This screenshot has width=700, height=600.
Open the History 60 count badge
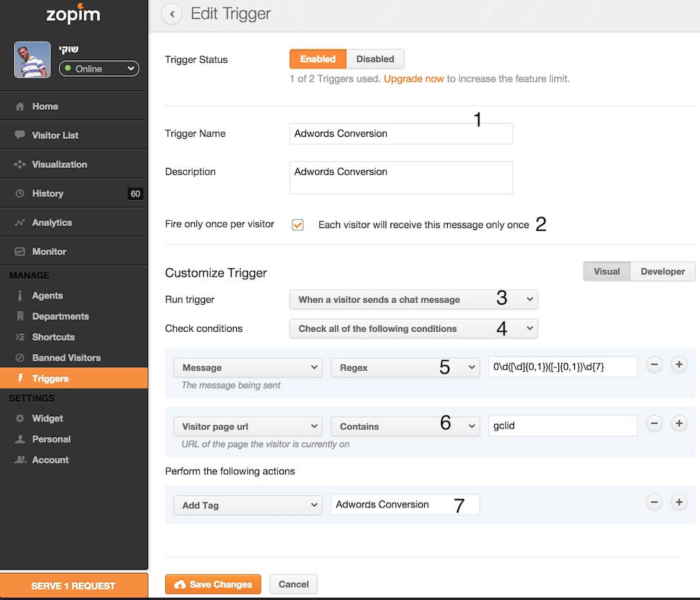(135, 194)
